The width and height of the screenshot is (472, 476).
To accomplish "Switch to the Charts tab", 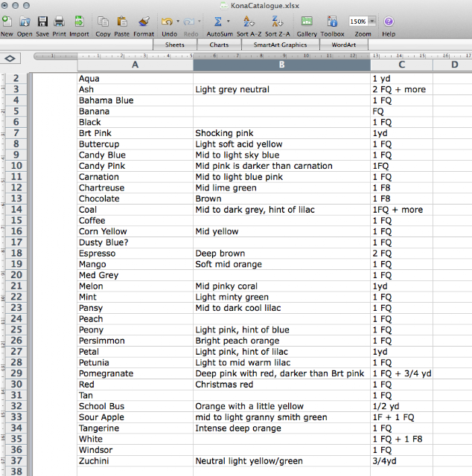I will coord(219,45).
